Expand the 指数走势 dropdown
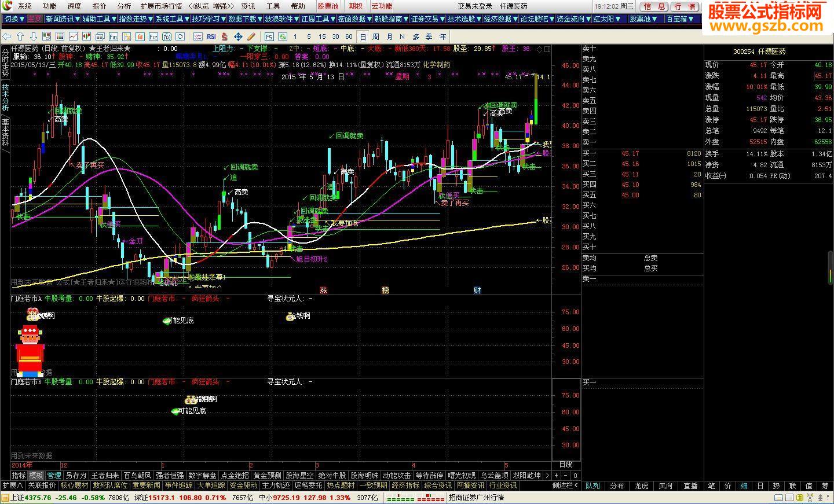The image size is (834, 504). pos(136,19)
